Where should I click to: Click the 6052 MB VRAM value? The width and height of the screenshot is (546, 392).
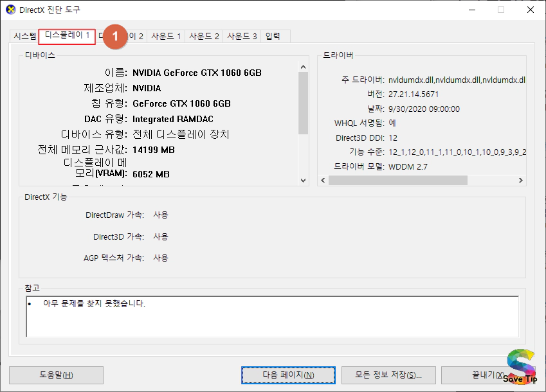[x=150, y=174]
